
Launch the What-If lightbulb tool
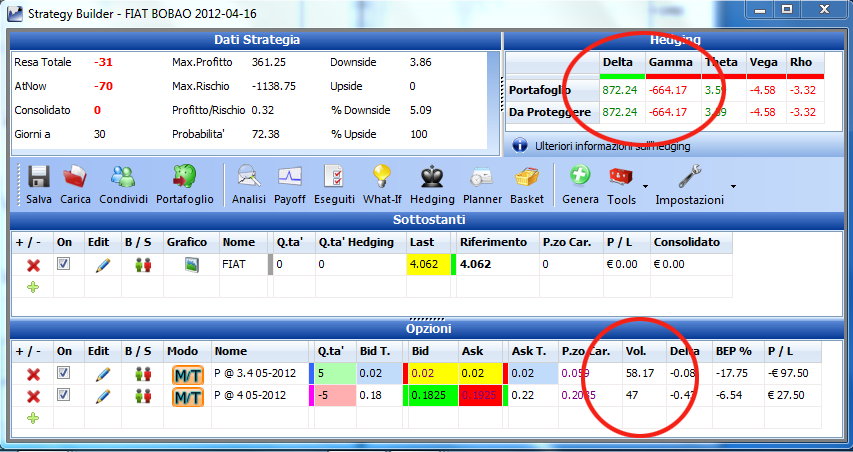[x=382, y=177]
